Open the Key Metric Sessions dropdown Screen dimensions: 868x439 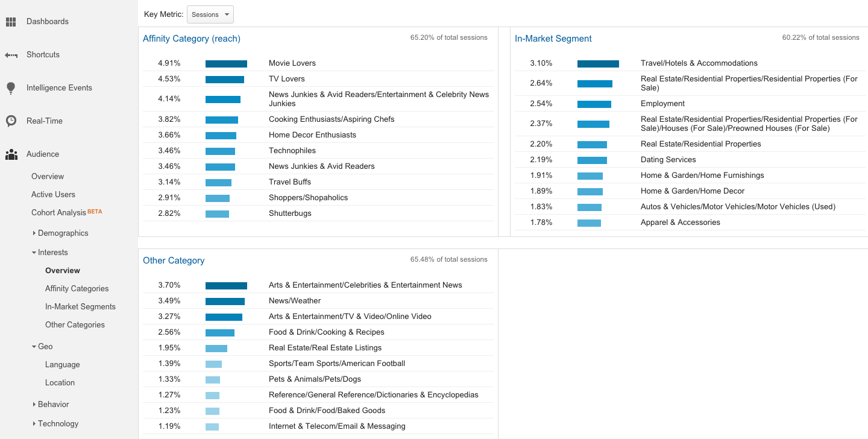(x=210, y=14)
